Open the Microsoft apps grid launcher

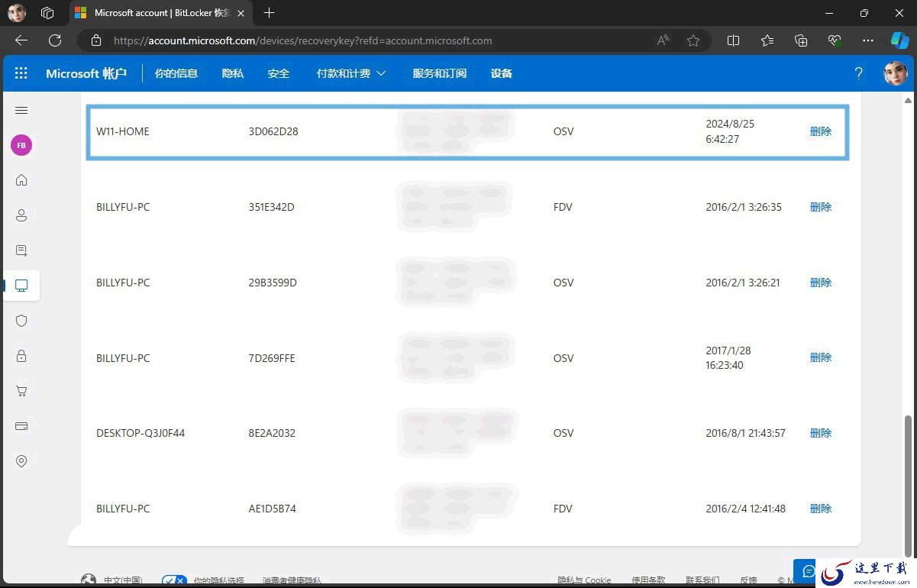click(21, 73)
